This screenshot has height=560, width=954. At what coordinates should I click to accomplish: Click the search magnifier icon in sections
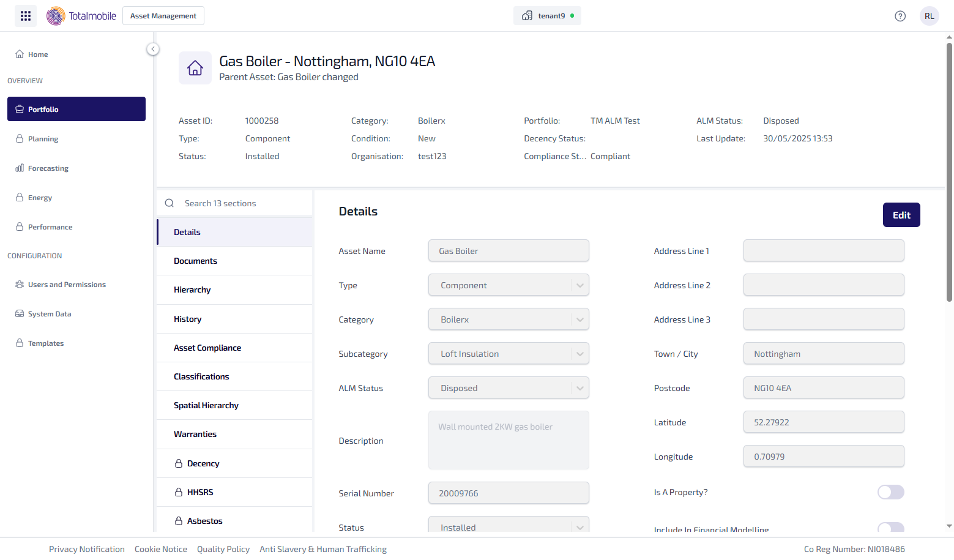(170, 203)
